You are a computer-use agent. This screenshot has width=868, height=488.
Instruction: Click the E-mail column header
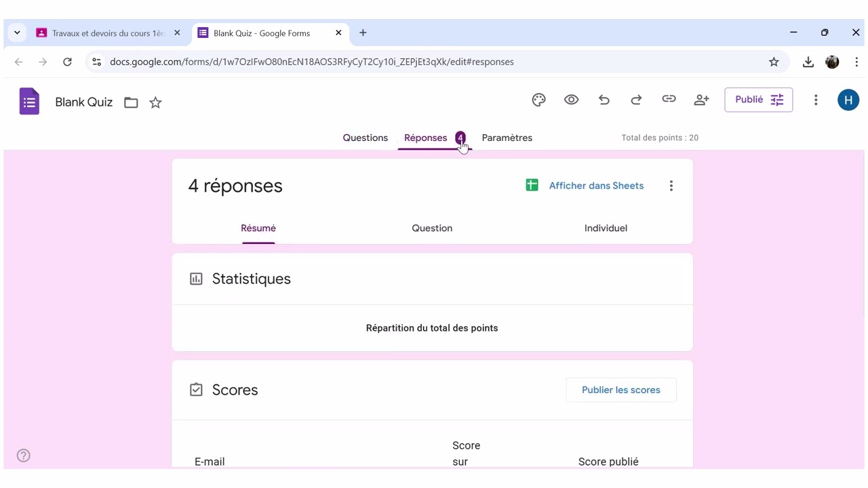210,462
